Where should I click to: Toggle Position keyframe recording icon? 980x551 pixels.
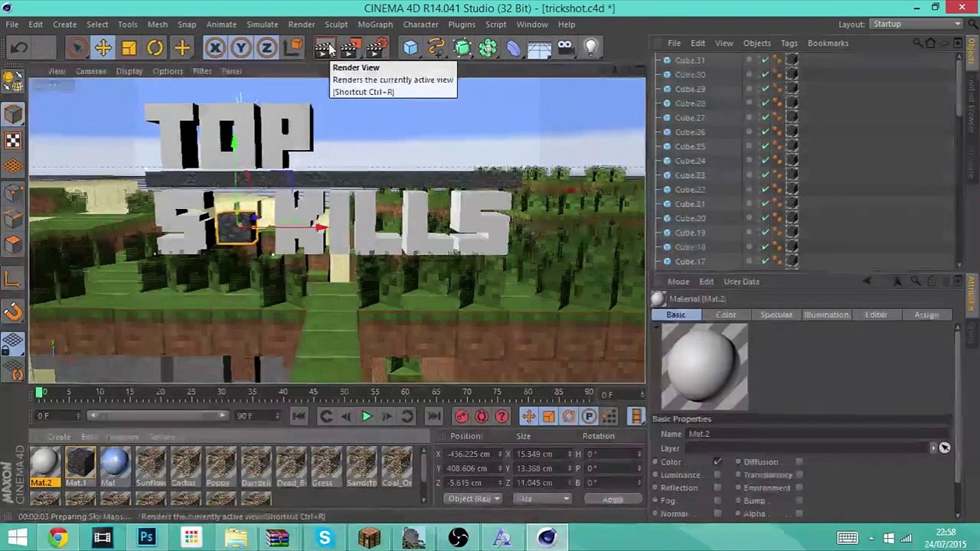[x=528, y=416]
